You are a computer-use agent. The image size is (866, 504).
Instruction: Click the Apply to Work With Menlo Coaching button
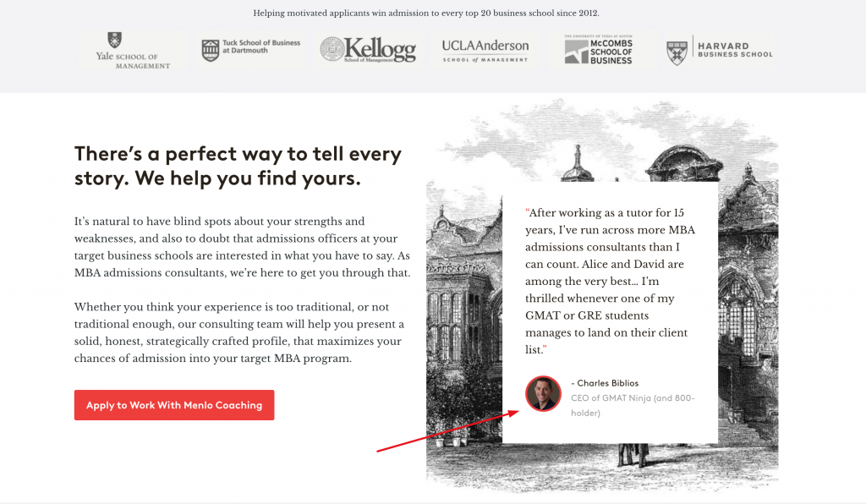tap(173, 405)
